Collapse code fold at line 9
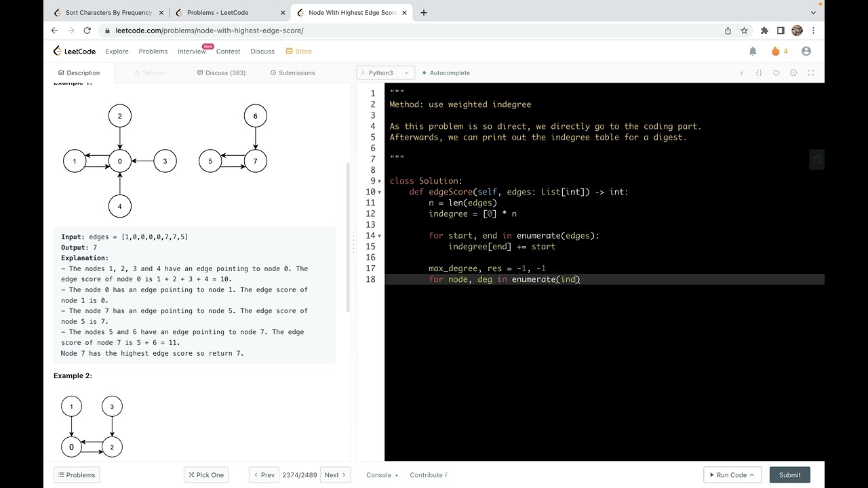 click(380, 181)
